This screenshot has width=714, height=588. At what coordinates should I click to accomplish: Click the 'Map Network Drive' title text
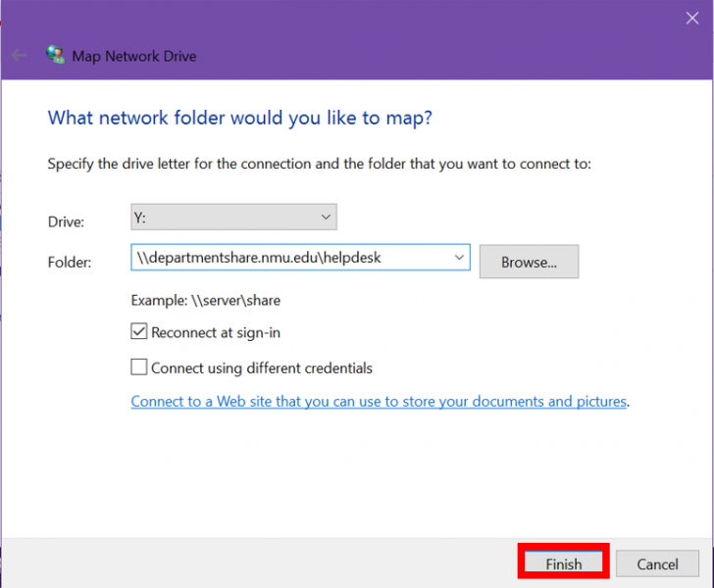coord(134,56)
